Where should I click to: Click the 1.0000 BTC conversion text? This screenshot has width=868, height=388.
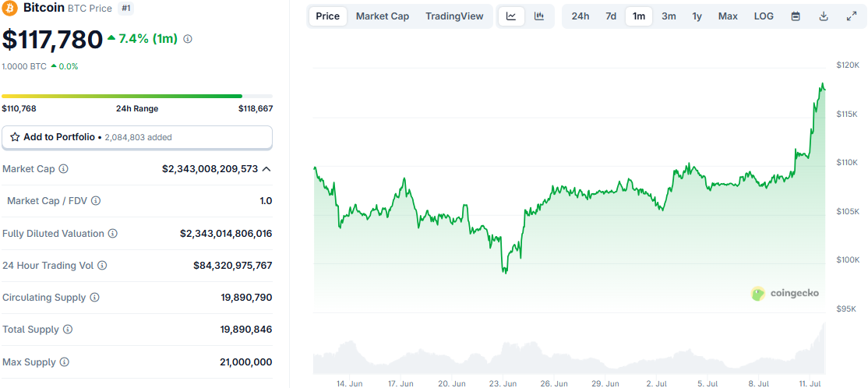tap(24, 66)
